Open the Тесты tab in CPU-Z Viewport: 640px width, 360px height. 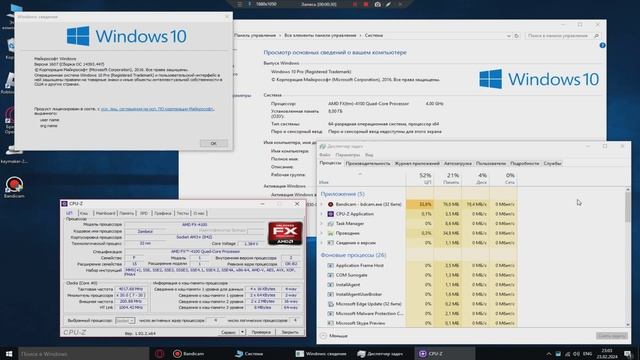click(x=182, y=213)
